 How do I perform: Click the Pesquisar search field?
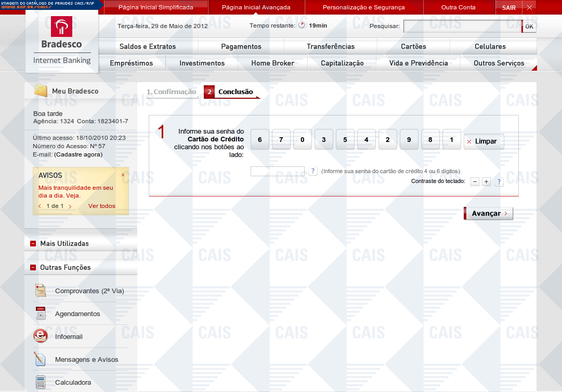pyautogui.click(x=462, y=26)
